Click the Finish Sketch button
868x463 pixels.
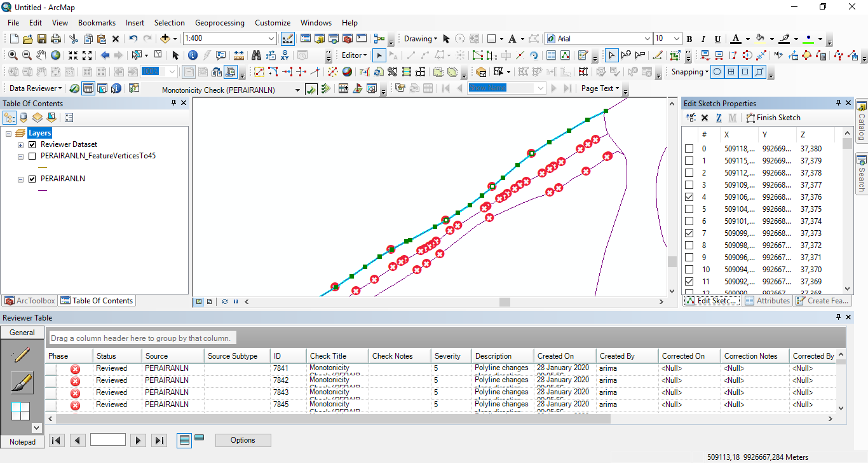point(773,118)
